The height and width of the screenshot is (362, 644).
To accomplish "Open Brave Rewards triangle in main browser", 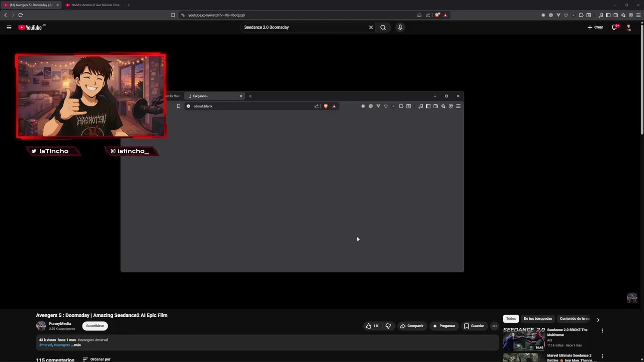I will pos(445,15).
